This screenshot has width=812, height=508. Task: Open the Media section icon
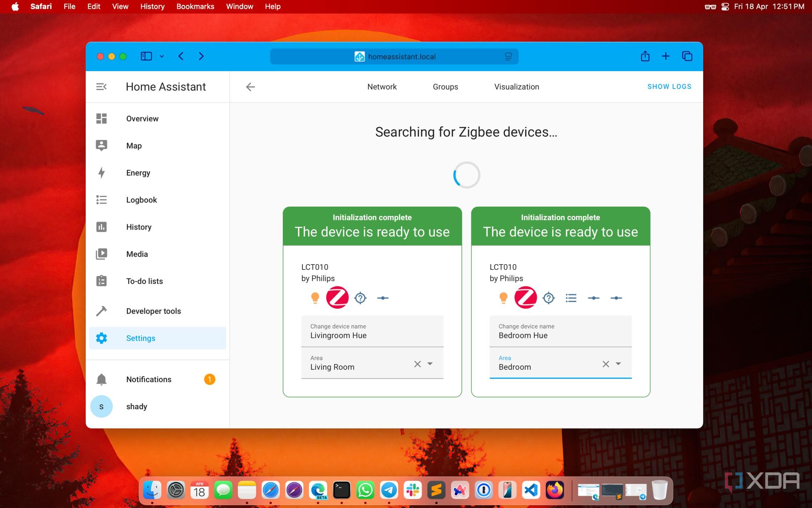pyautogui.click(x=101, y=254)
